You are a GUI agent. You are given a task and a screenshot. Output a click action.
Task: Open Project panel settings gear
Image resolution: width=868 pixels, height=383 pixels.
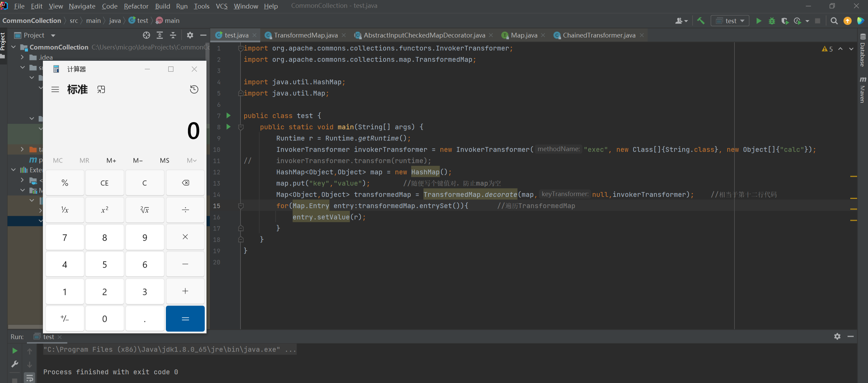point(190,35)
